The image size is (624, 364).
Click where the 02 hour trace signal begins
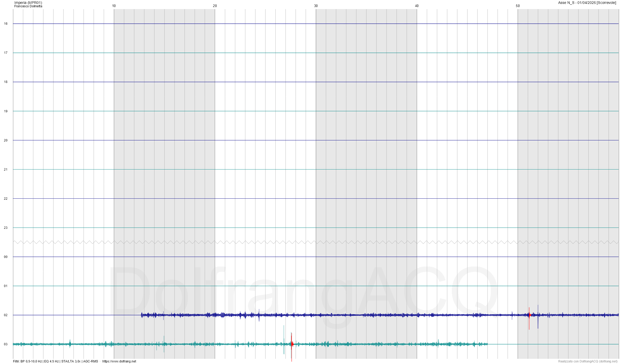pos(142,315)
